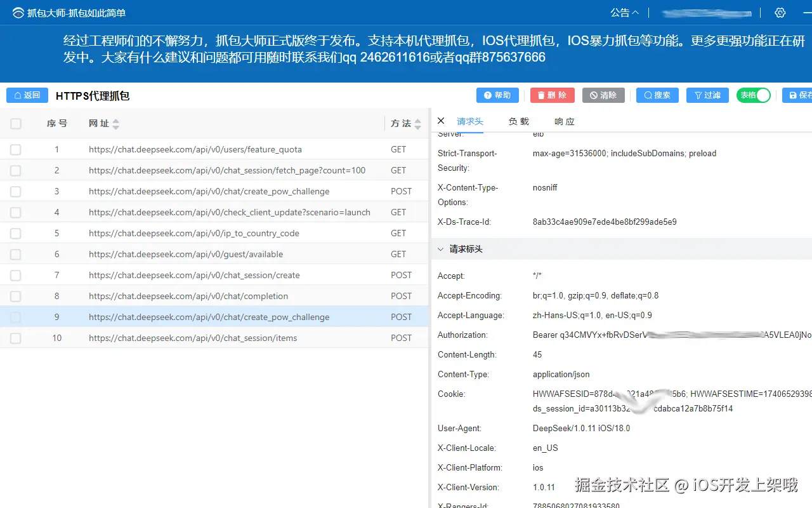The width and height of the screenshot is (812, 508).
Task: Switch to the 响应 tab
Action: (564, 121)
